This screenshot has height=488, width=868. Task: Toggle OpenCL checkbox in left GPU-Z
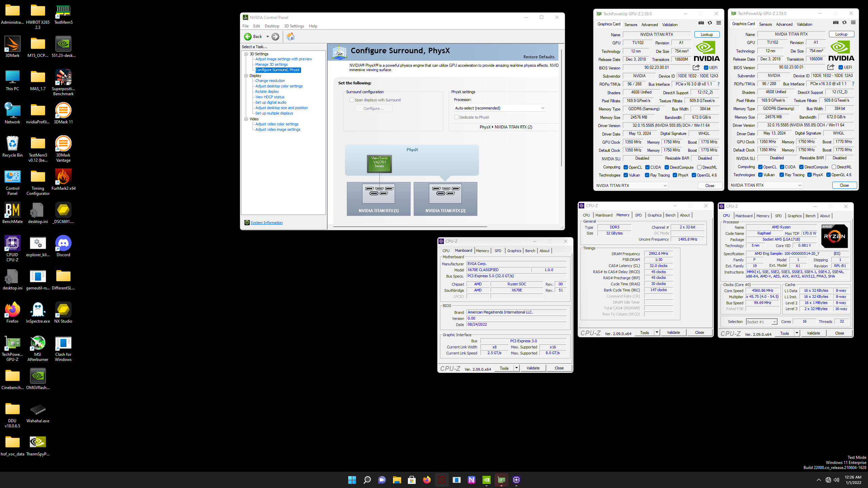[x=626, y=167]
